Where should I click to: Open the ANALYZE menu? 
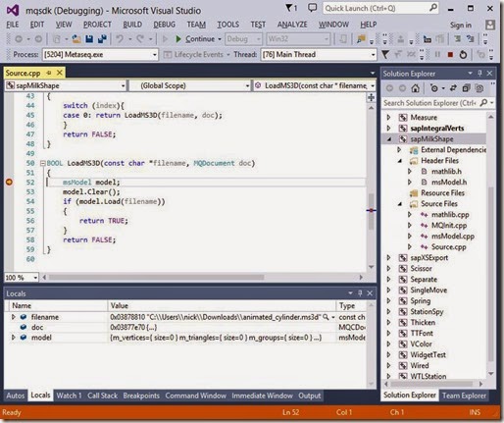[x=292, y=25]
